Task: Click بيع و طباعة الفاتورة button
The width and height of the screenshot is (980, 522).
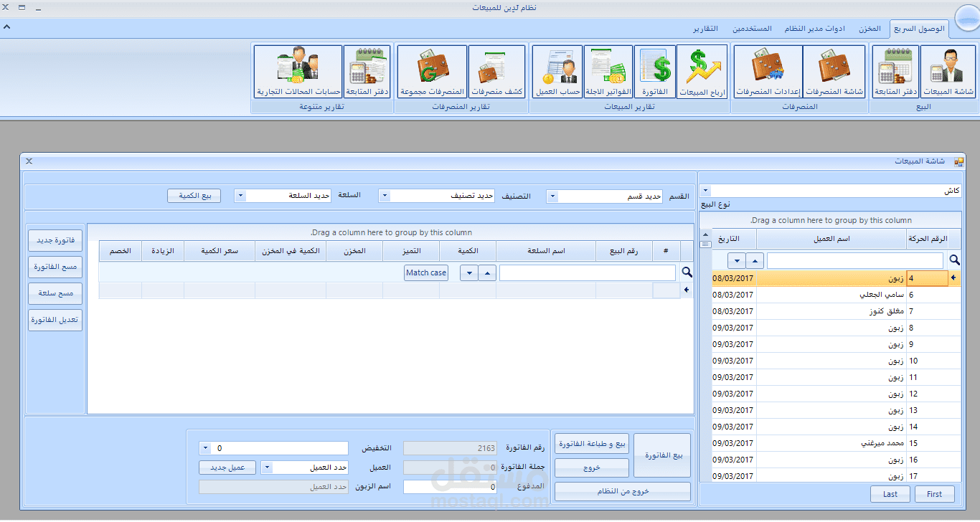Action: (x=592, y=444)
